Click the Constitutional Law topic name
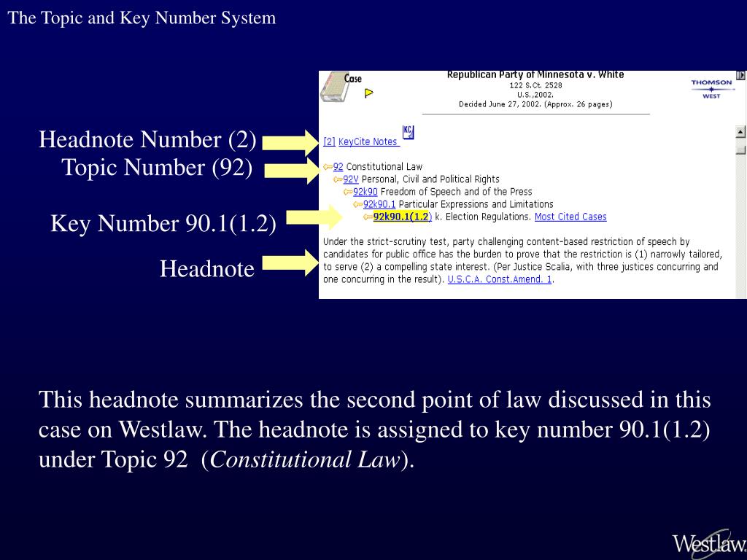Viewport: 747px width, 560px height. point(384,167)
